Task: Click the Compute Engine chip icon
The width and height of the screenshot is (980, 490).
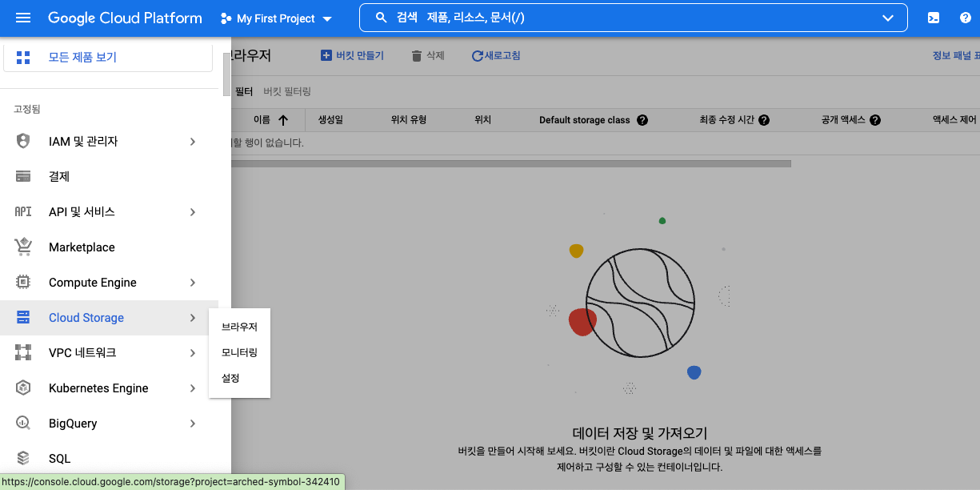Action: [x=23, y=282]
